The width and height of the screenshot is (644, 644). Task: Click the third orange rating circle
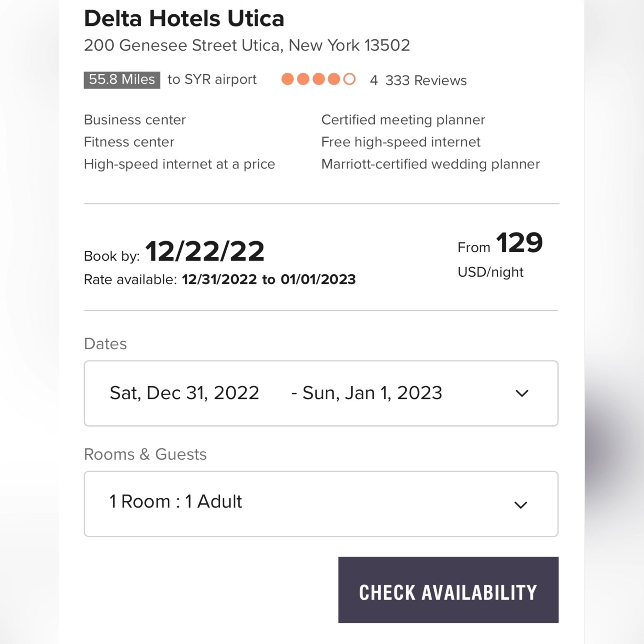coord(318,79)
